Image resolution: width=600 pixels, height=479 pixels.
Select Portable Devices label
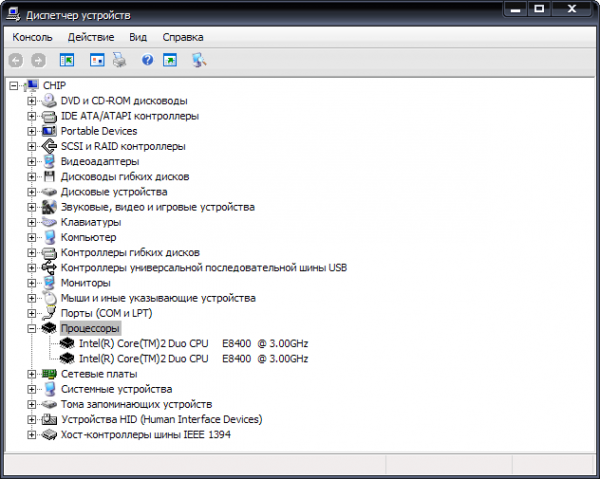coord(99,131)
